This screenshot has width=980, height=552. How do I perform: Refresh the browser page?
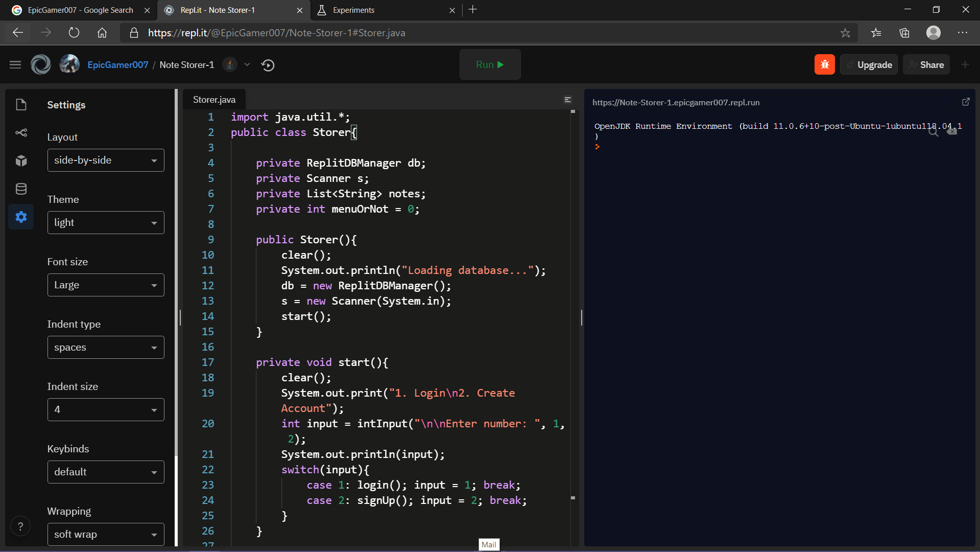pos(74,33)
